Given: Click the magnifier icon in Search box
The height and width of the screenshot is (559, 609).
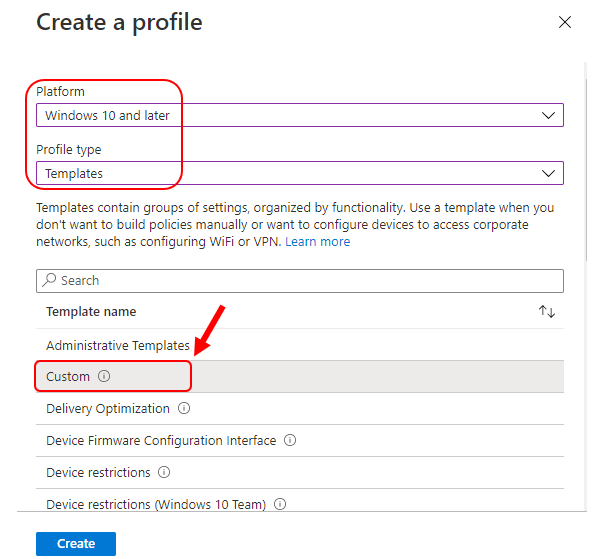Looking at the screenshot, I should coord(49,280).
